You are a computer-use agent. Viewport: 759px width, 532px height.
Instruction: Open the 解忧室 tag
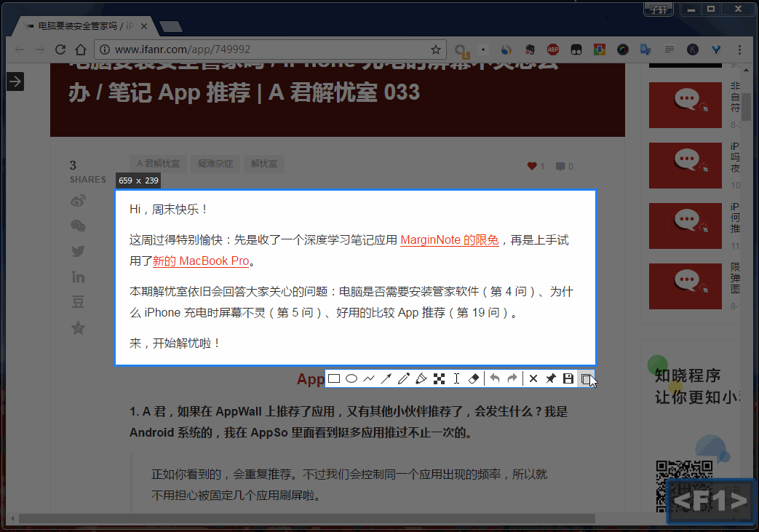264,164
